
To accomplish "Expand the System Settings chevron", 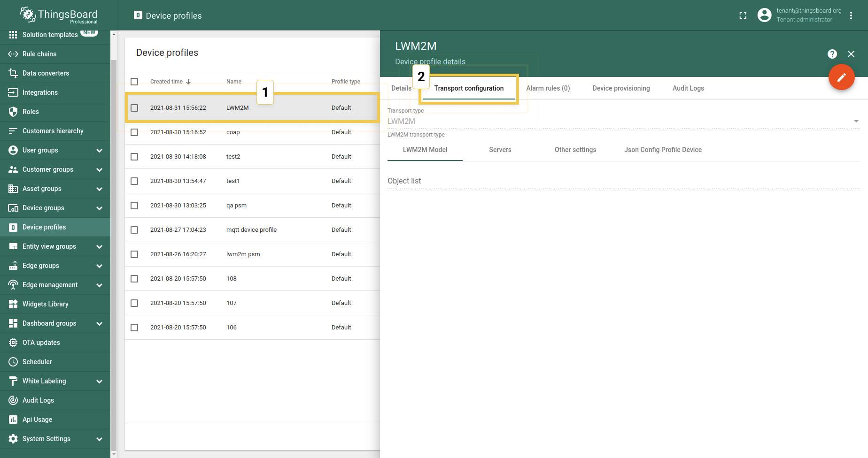I will coord(99,439).
